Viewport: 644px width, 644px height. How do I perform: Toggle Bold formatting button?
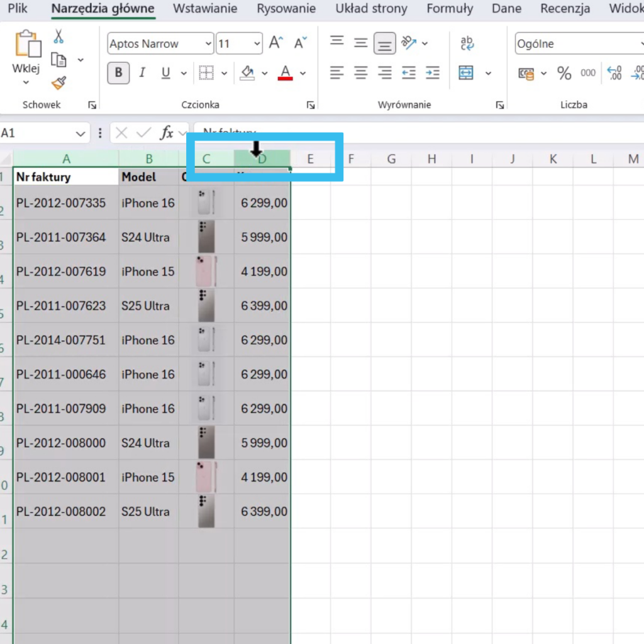click(x=118, y=73)
